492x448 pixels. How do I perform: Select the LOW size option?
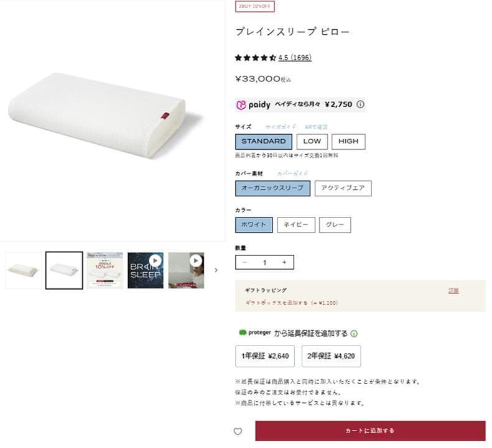point(312,141)
